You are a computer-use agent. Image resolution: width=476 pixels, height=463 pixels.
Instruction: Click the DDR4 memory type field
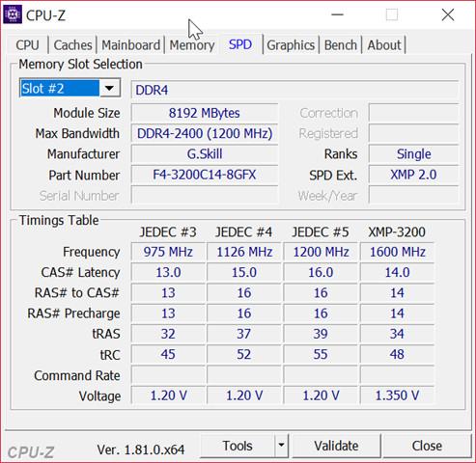tap(294, 90)
